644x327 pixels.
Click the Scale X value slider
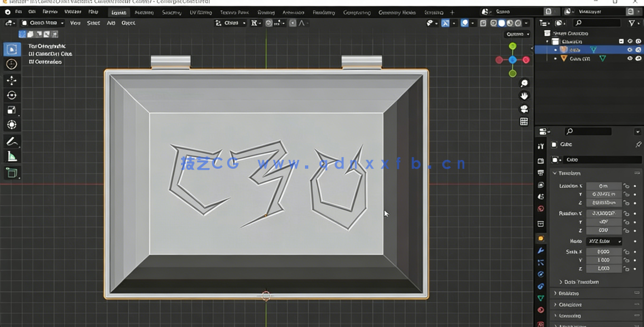pyautogui.click(x=604, y=251)
